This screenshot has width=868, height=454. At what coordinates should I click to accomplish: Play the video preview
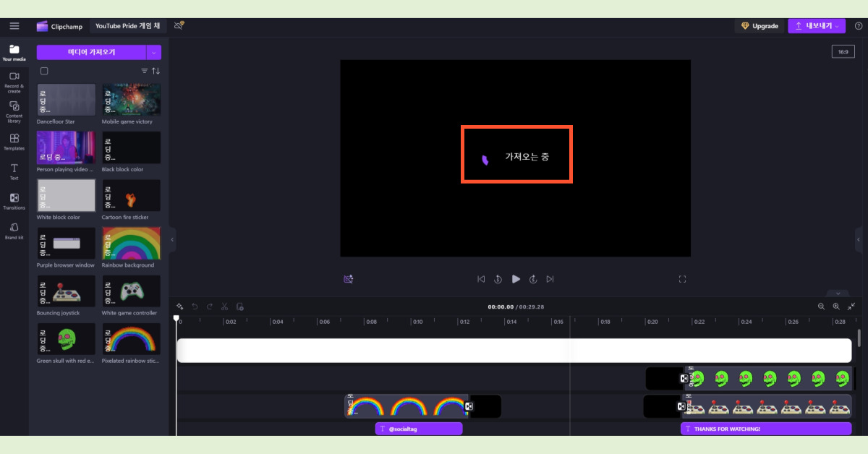(x=516, y=279)
